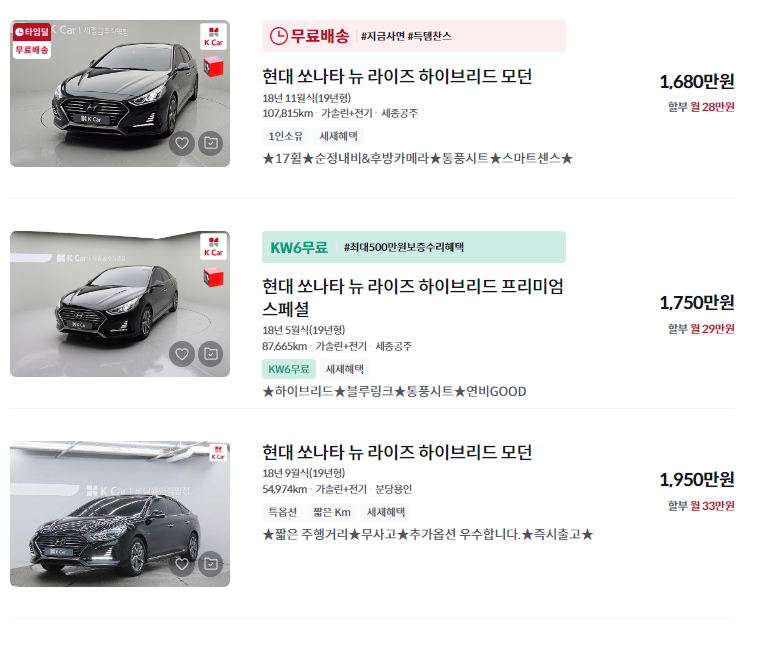This screenshot has height=650, width=770.
Task: Open photo of 1,680만원 Sonata hybrid
Action: point(120,93)
